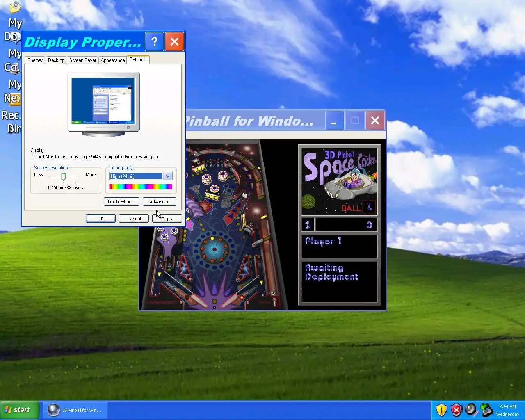
Task: Click the 'Default Monitor on Cirrus Logic' text
Action: coord(94,157)
